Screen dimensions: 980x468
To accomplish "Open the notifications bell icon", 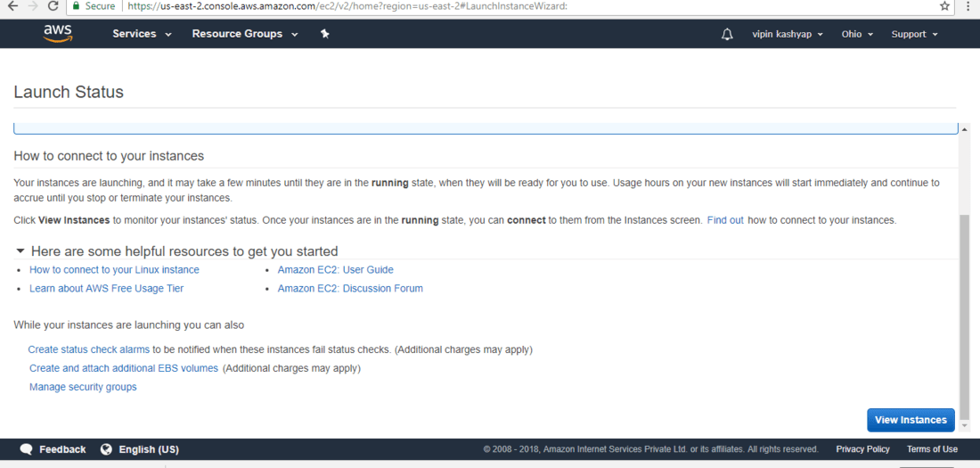I will (727, 35).
